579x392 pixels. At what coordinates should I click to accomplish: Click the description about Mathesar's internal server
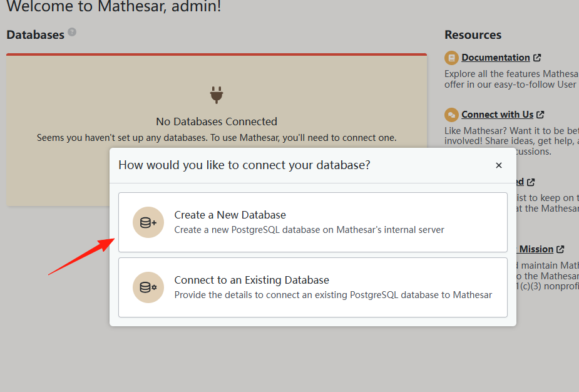(309, 230)
